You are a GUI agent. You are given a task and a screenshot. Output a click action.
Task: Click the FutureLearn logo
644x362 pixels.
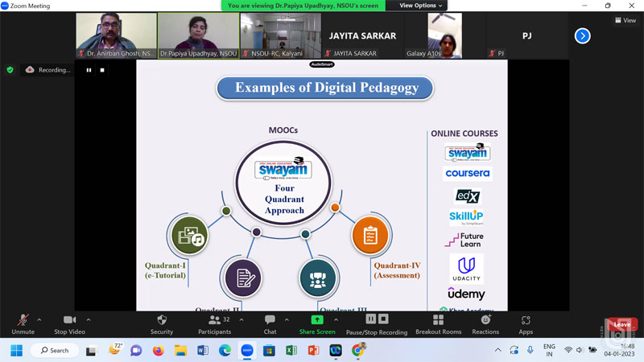[x=464, y=240]
